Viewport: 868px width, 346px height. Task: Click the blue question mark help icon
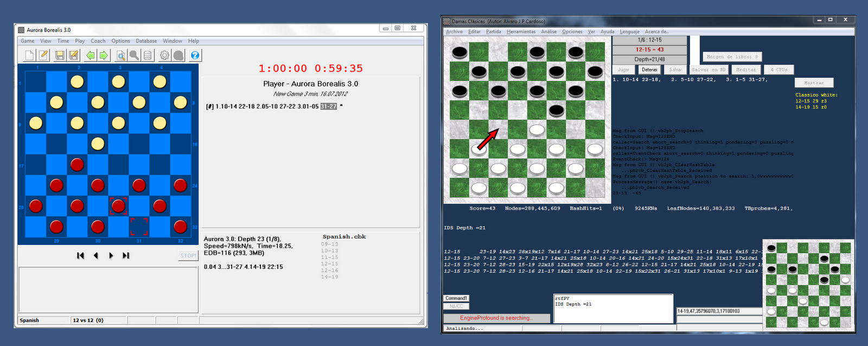point(195,55)
